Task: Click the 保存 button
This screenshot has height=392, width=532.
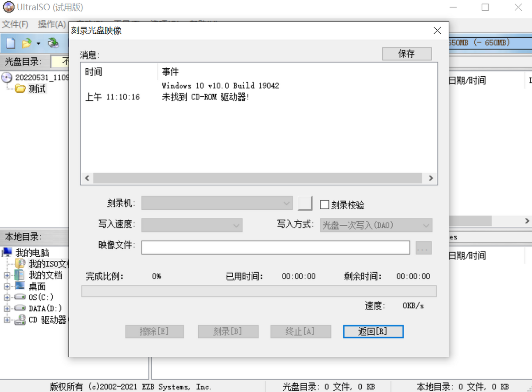Action: pyautogui.click(x=407, y=54)
